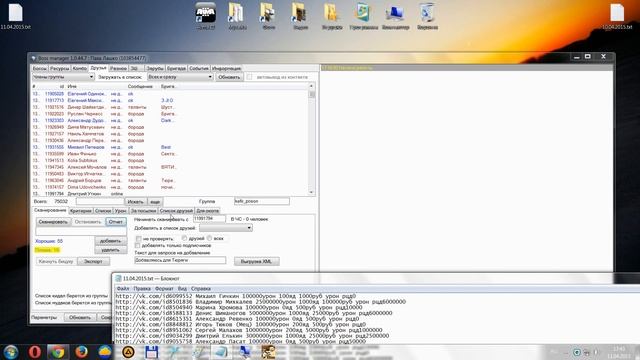Click the floppy disk taskbar icon
The image size is (640, 360).
151,351
